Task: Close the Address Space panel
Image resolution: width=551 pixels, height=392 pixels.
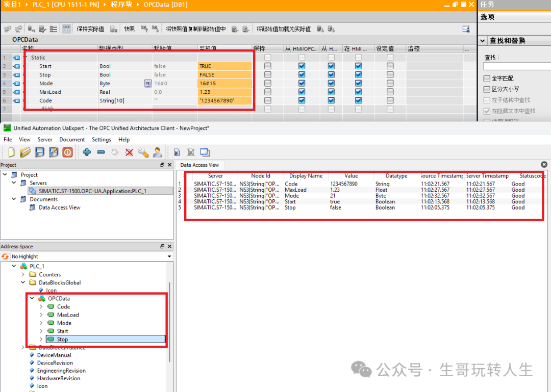Action: point(169,246)
